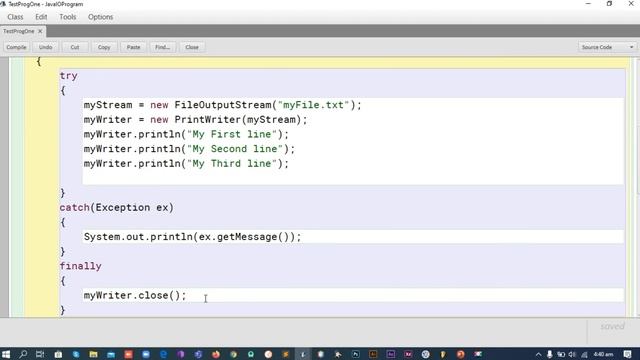Image resolution: width=640 pixels, height=360 pixels.
Task: Click the microphone tray icon
Action: click(x=549, y=354)
